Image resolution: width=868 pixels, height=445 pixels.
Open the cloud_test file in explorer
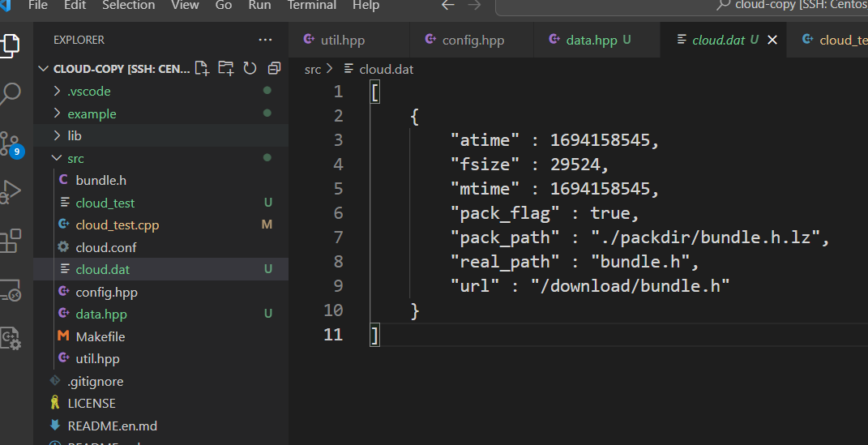[160, 203]
